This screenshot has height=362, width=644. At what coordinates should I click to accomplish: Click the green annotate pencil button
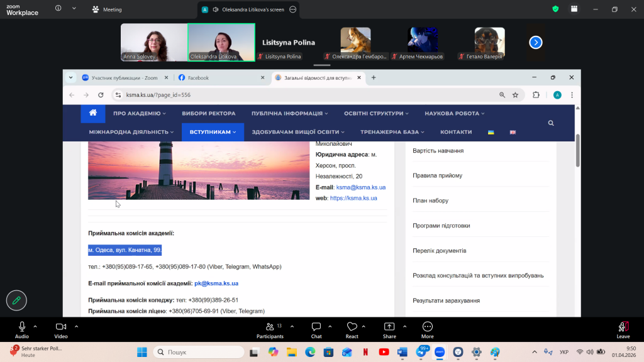coord(17,300)
